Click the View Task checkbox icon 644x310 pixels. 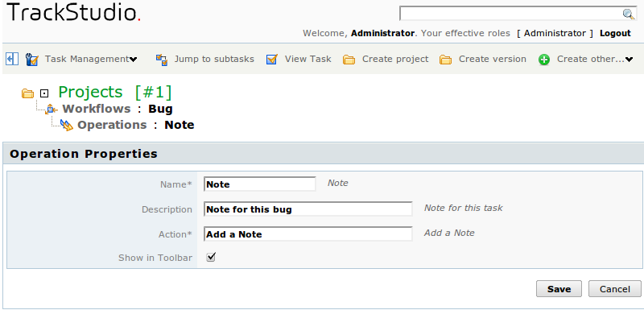click(x=272, y=60)
